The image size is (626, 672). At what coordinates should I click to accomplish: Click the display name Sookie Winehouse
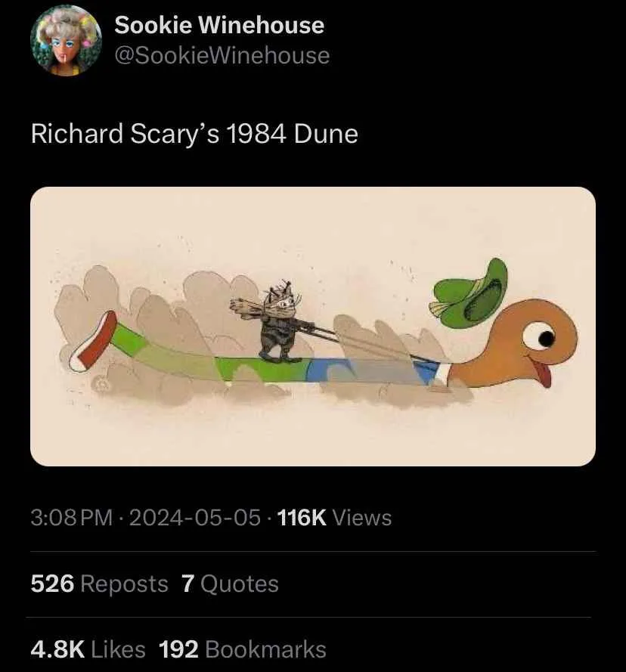219,25
